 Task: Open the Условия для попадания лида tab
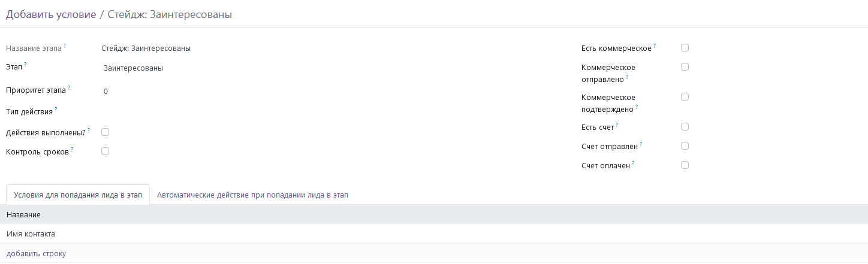[x=77, y=195]
